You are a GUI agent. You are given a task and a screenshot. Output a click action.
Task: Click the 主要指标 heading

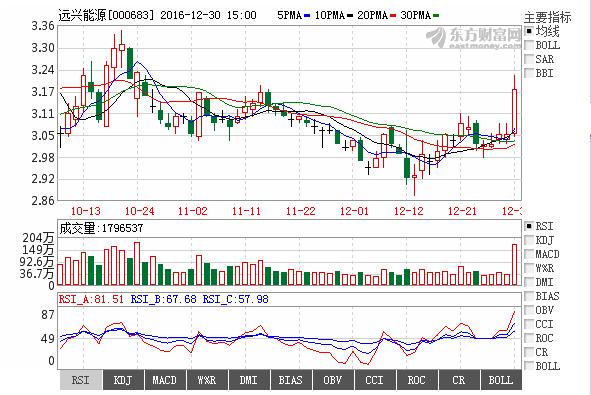[548, 17]
